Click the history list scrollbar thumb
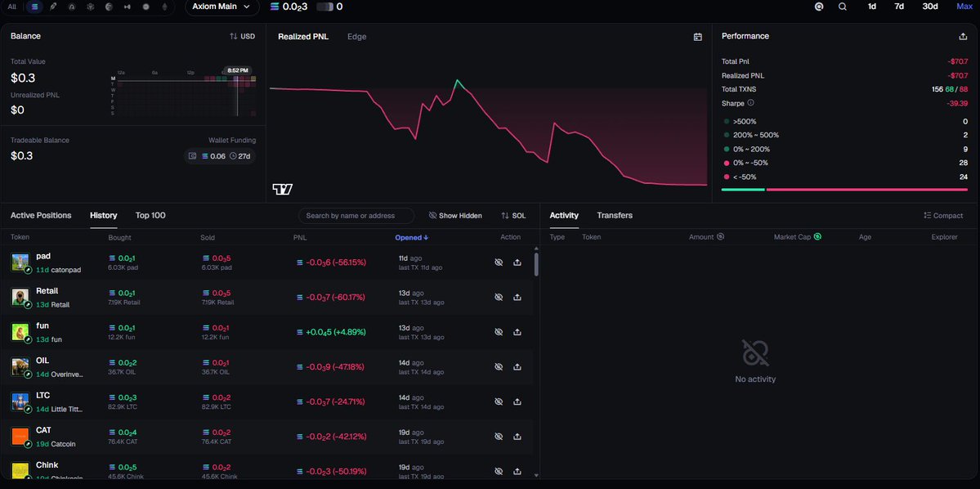This screenshot has width=980, height=489. (535, 264)
